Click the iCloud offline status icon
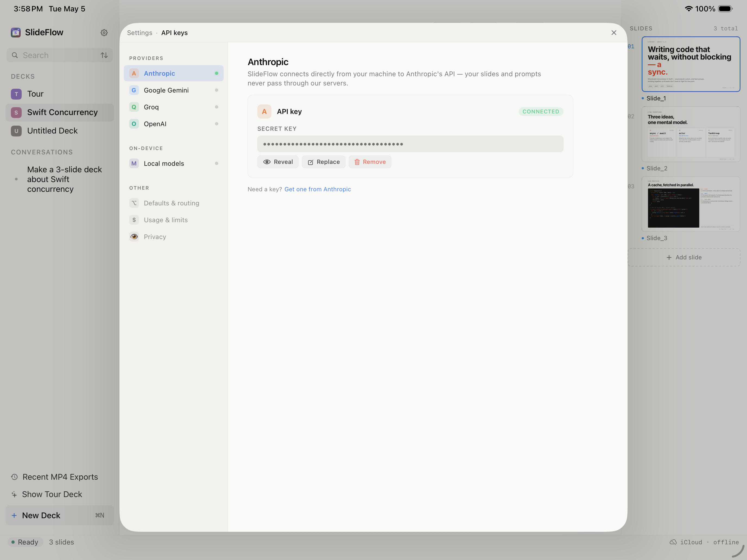This screenshot has width=747, height=560. click(x=673, y=542)
